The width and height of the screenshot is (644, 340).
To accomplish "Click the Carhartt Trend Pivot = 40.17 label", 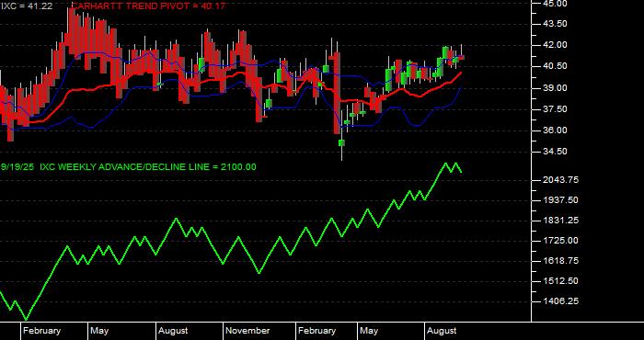I will pyautogui.click(x=148, y=6).
